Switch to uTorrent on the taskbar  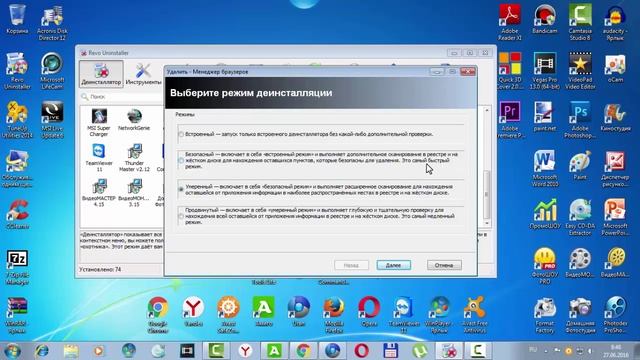point(420,351)
